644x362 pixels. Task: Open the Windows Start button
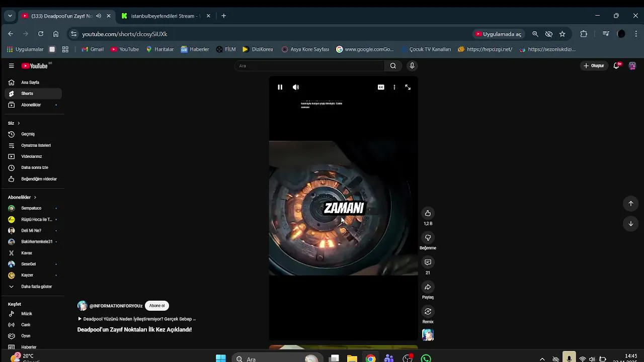coord(220,358)
